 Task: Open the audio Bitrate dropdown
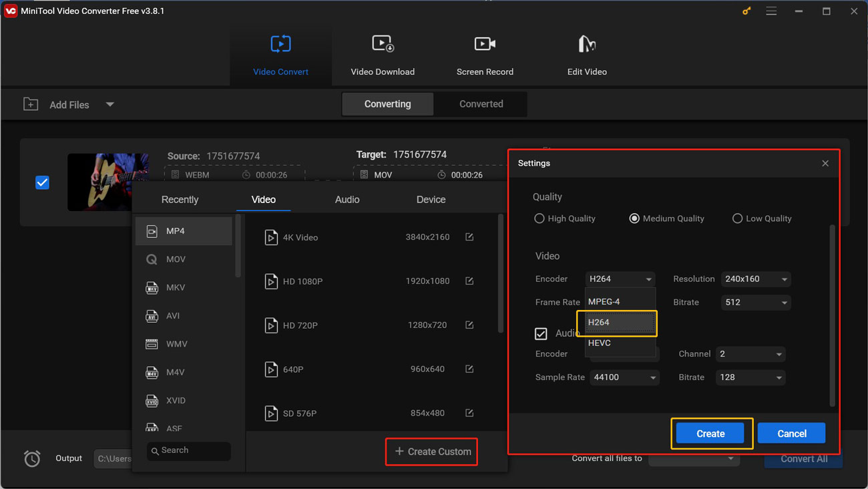click(750, 377)
